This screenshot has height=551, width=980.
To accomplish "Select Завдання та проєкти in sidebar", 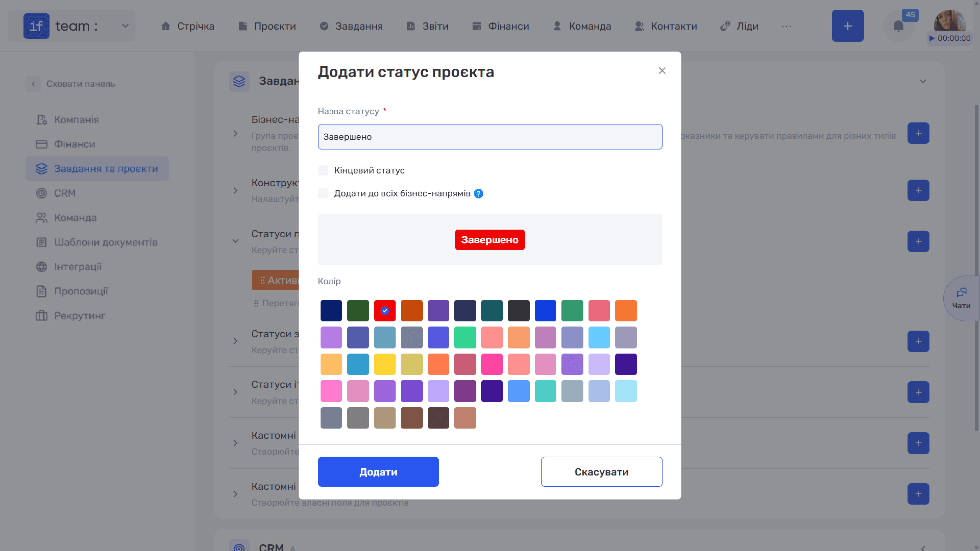I will (x=97, y=168).
